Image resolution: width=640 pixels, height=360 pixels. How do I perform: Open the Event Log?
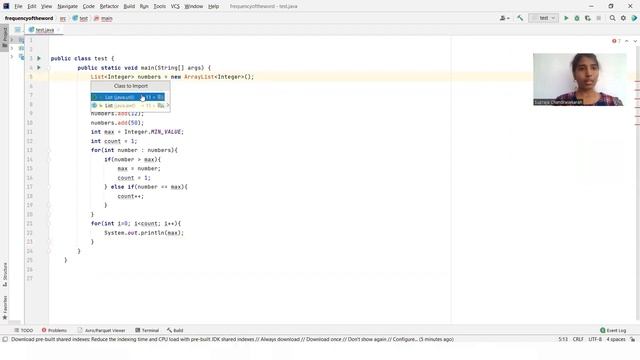point(613,330)
